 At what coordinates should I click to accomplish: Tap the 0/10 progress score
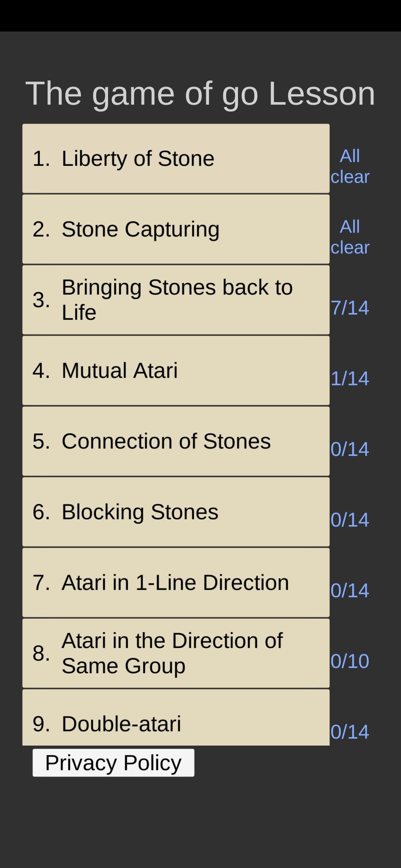[x=350, y=661]
